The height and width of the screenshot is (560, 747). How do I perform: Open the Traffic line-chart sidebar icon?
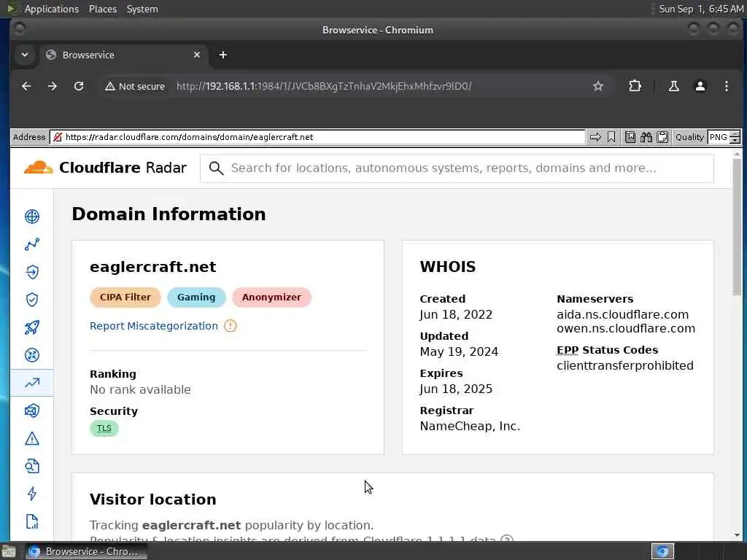point(32,244)
